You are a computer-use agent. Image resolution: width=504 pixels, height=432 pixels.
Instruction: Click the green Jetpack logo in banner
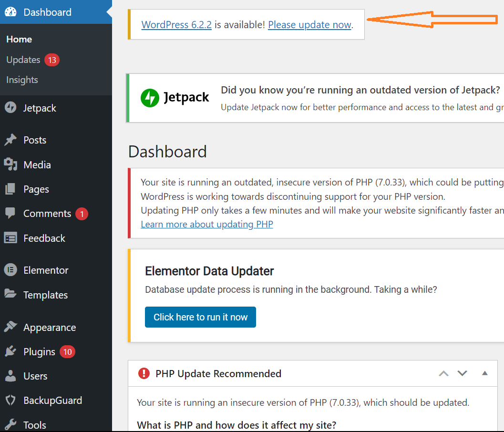[150, 98]
